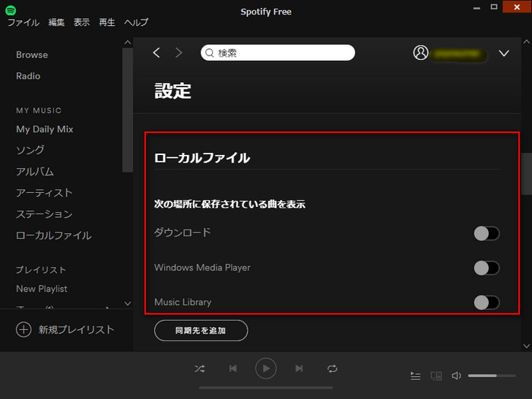
Task: Click the Spotify logo icon
Action: click(x=11, y=10)
